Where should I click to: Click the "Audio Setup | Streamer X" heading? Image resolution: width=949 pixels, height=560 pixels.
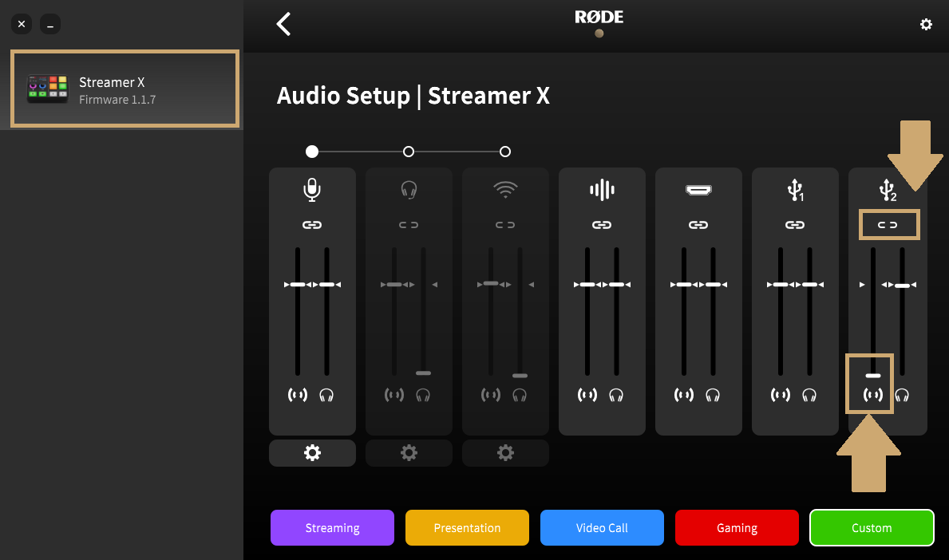tap(413, 97)
